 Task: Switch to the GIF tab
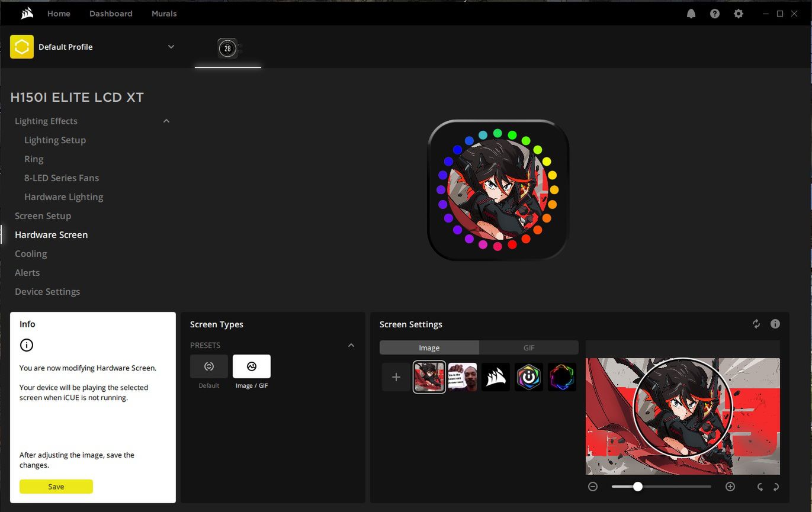[529, 347]
